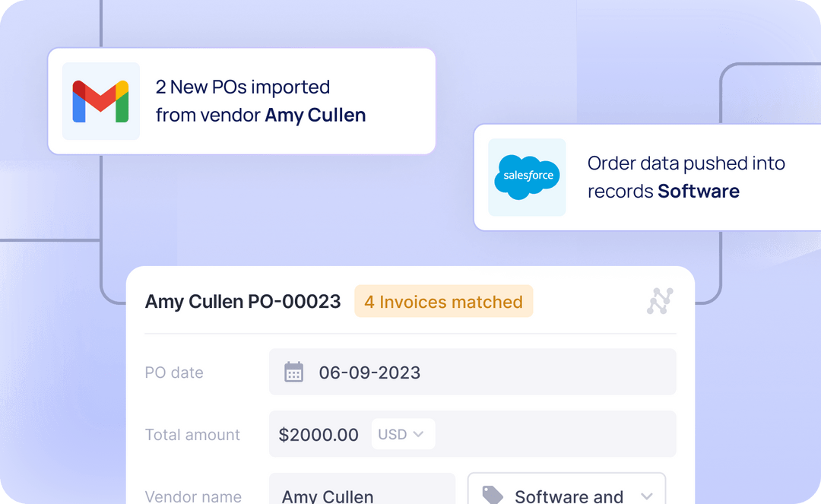Screen dimensions: 821x504
Task: Open the USD currency dropdown
Action: tap(403, 433)
